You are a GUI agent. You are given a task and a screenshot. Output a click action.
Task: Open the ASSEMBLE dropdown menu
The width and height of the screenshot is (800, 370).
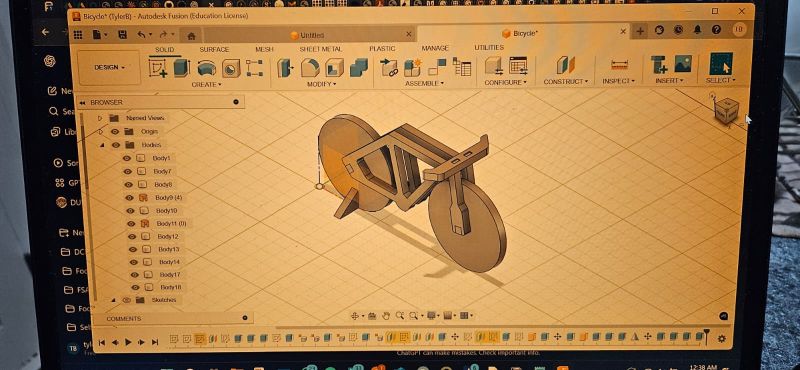[424, 83]
